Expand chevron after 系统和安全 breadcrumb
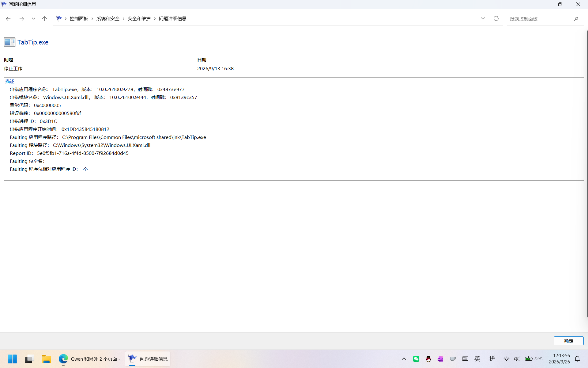The image size is (588, 368). (123, 19)
